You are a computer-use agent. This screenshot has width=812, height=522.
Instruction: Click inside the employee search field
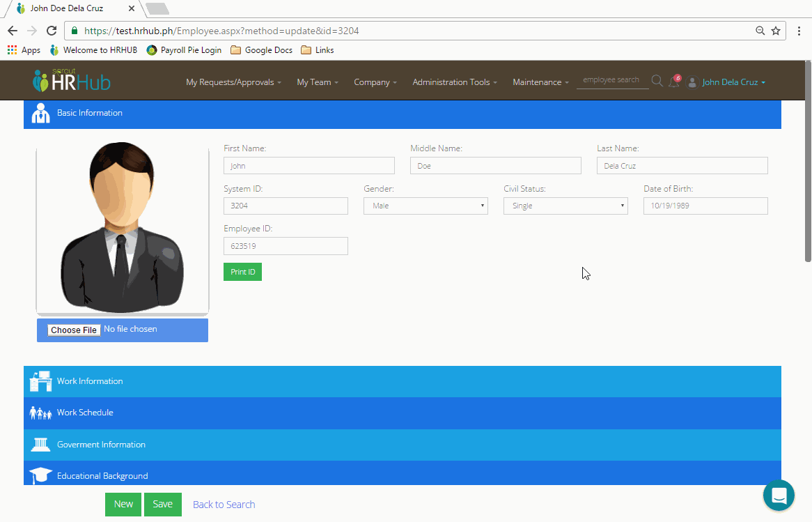point(612,80)
